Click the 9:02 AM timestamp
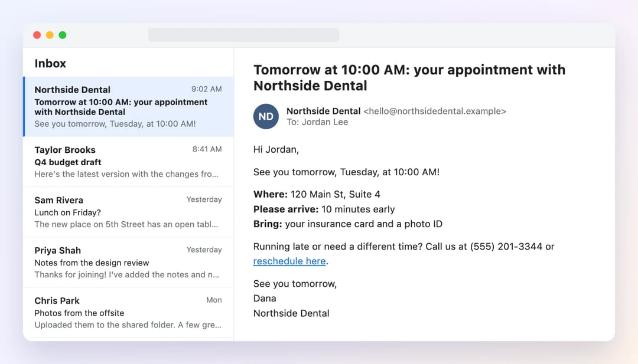Screen dimensions: 638x364 (x=207, y=89)
